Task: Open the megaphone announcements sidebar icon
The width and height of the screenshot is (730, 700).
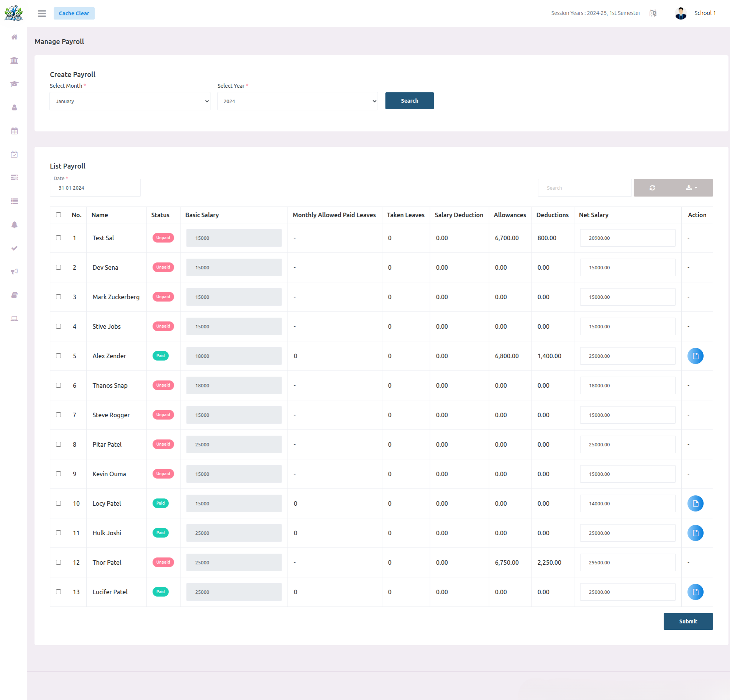Action: click(x=14, y=272)
